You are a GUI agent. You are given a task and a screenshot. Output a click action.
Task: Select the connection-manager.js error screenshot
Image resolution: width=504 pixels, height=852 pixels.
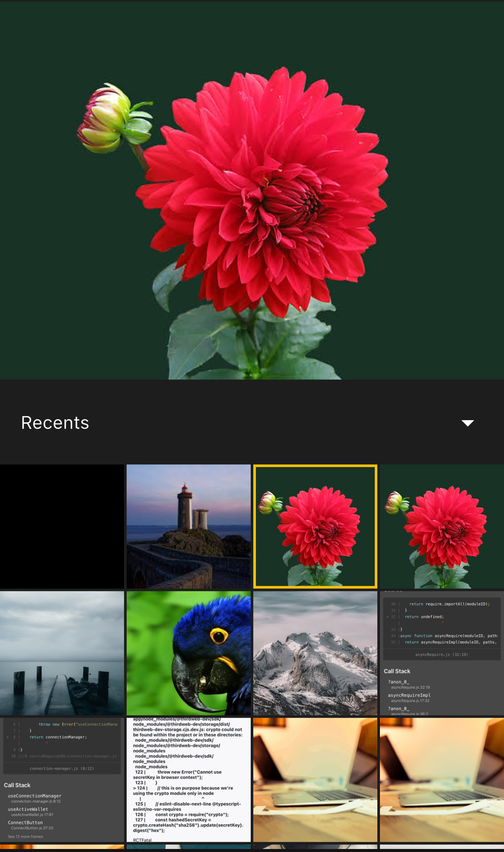click(x=62, y=780)
